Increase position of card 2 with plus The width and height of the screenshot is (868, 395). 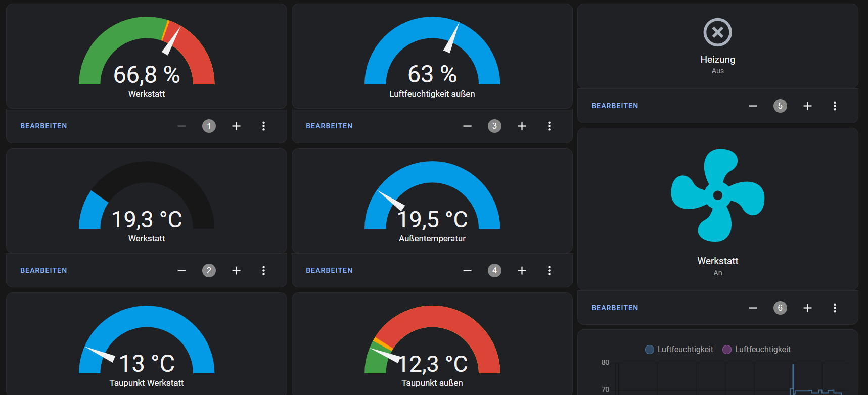tap(236, 270)
